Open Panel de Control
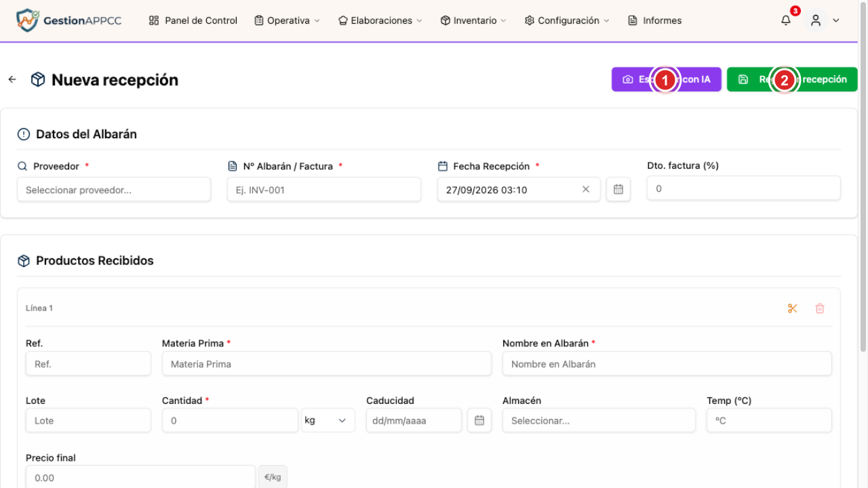 click(x=193, y=20)
